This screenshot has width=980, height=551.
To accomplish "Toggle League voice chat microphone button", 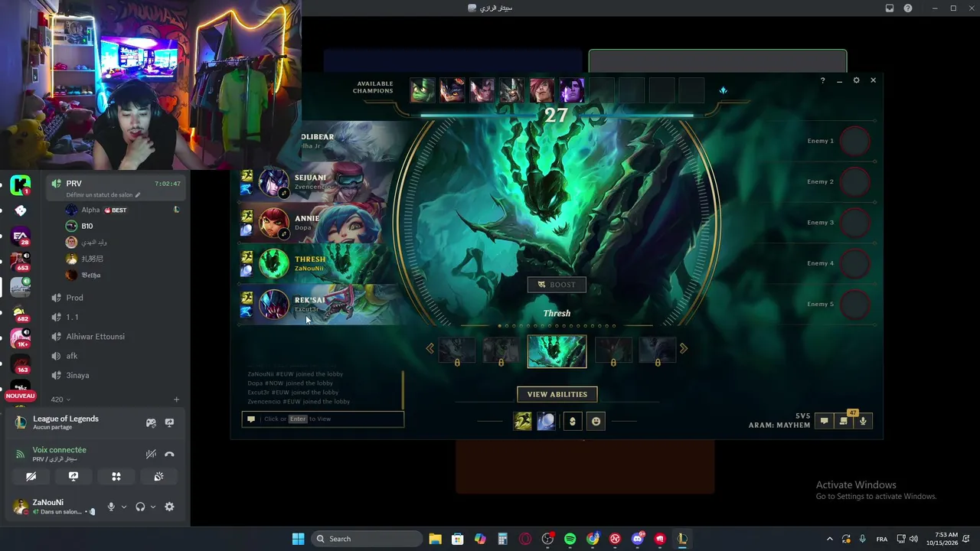I will tap(863, 421).
